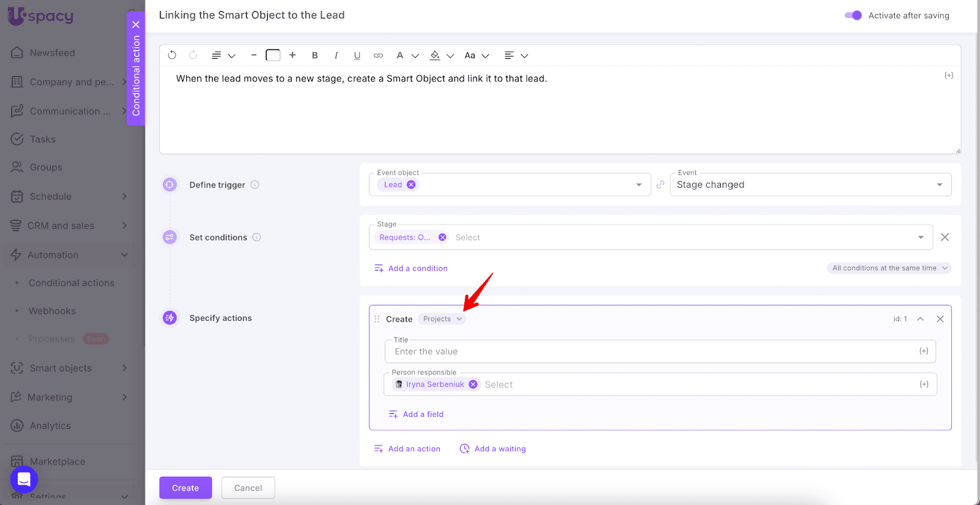Click the info icon beside Define trigger
980x505 pixels.
(255, 185)
